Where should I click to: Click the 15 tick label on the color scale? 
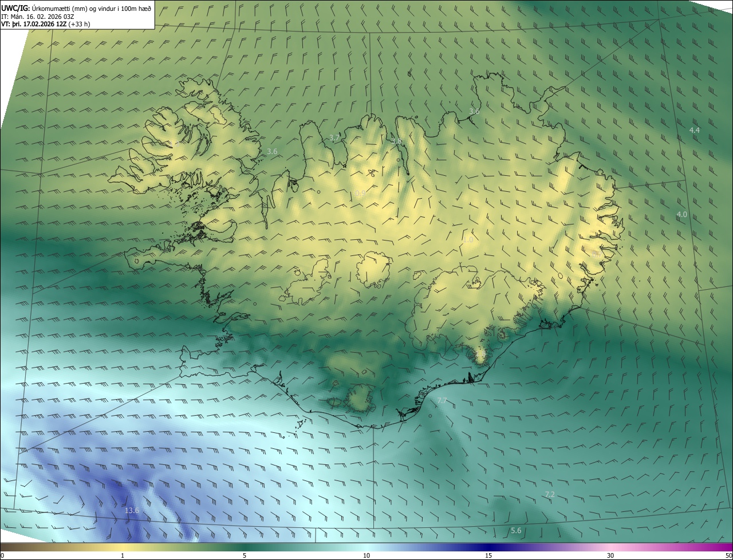click(488, 555)
